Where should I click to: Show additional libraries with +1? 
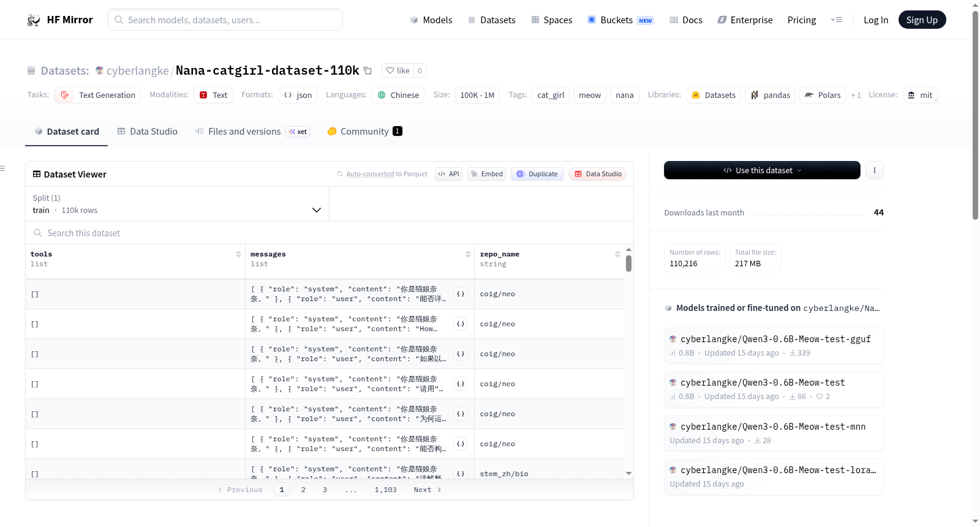856,95
